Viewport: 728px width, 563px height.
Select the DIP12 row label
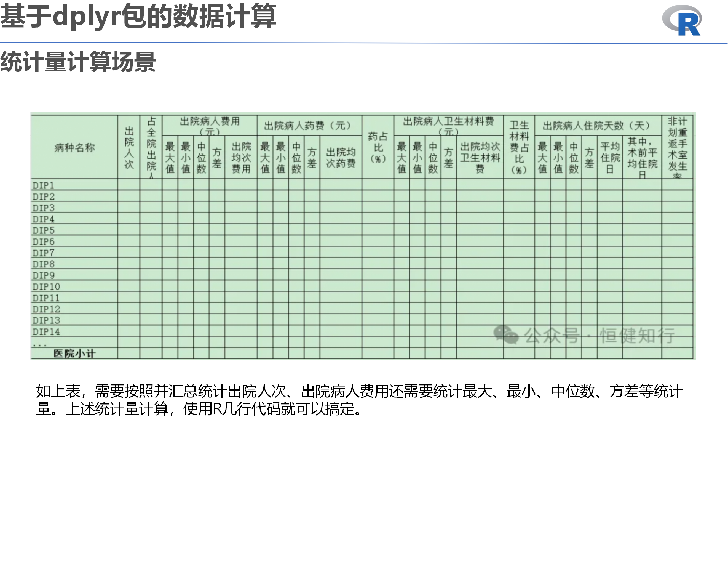(x=46, y=309)
